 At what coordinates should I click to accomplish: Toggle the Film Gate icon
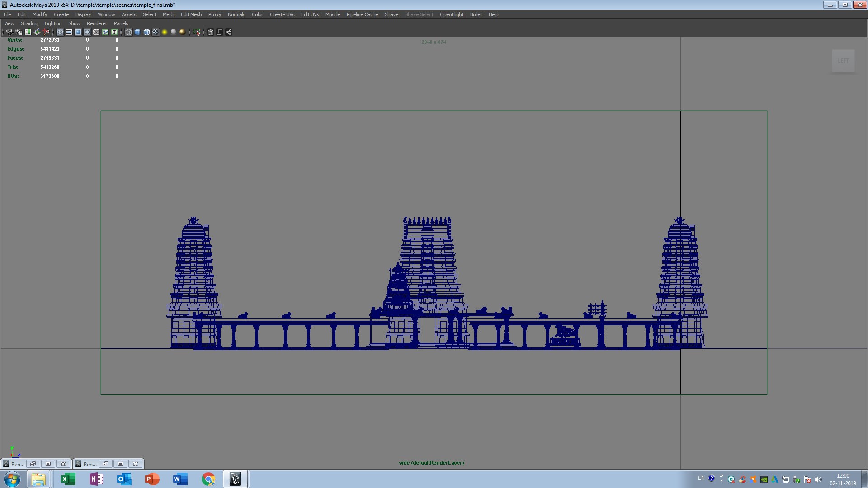click(x=69, y=32)
